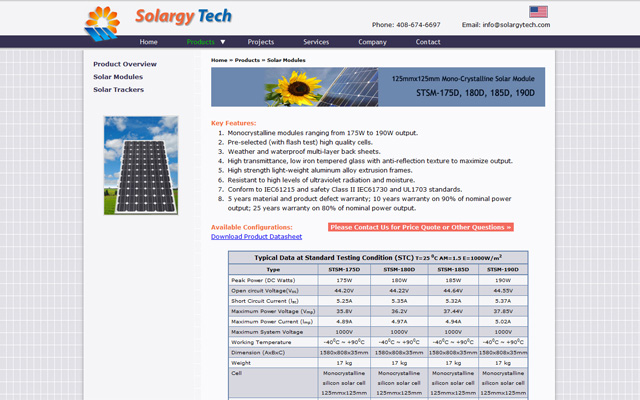
Task: Click the STSM-185D column header
Action: tap(453, 270)
